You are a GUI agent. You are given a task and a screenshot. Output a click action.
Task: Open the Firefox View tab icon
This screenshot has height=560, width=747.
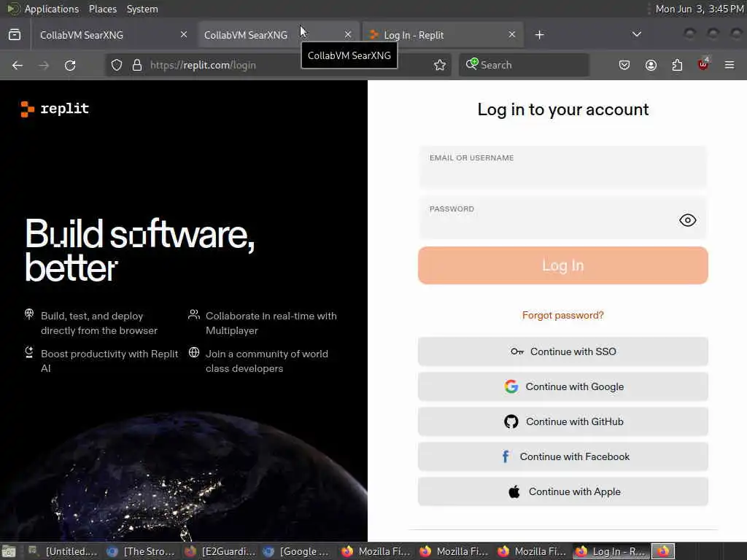click(x=15, y=35)
